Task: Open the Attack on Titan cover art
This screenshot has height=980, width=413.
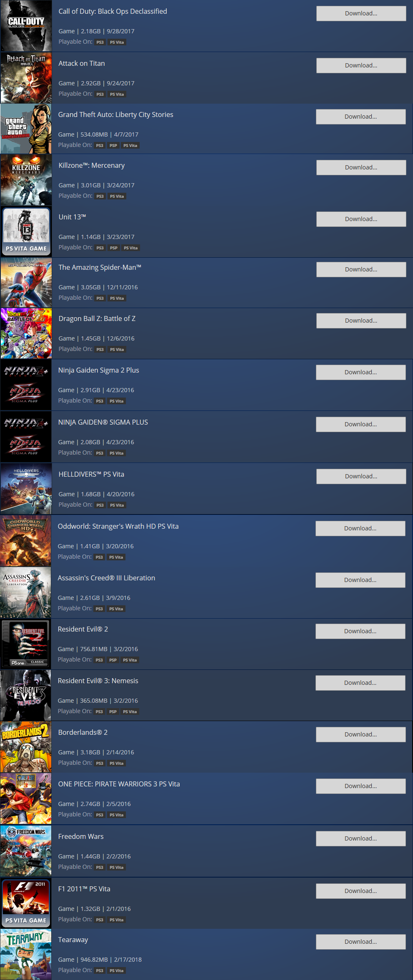Action: click(x=26, y=78)
